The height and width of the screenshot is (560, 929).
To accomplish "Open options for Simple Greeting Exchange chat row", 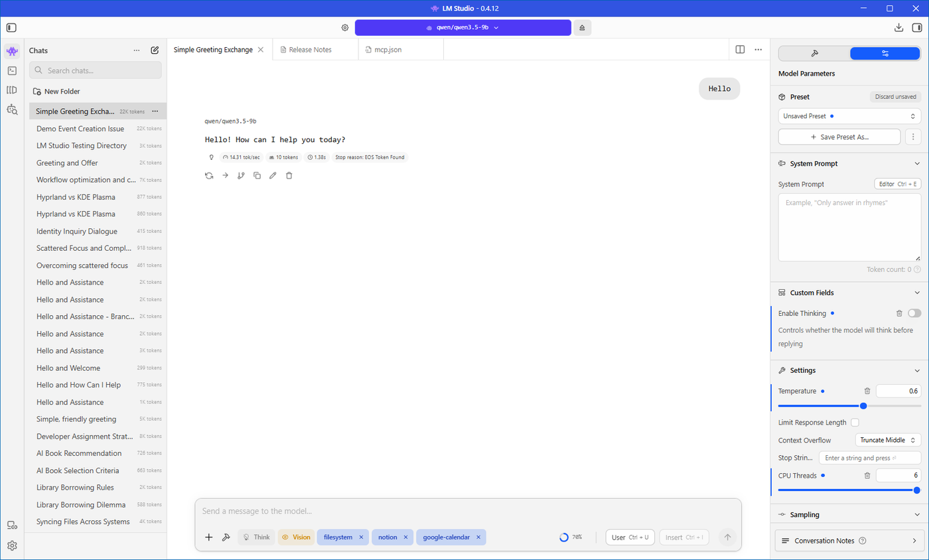I will click(155, 111).
